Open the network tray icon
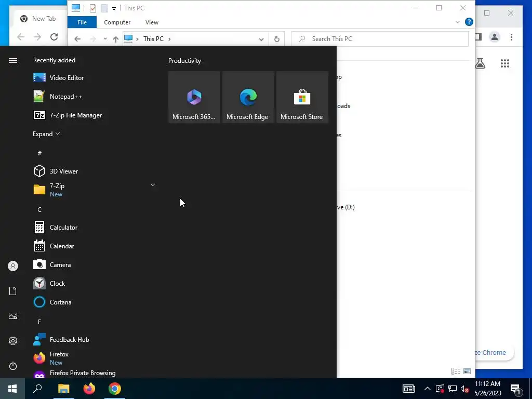Viewport: 532px width, 399px height. pyautogui.click(x=453, y=389)
